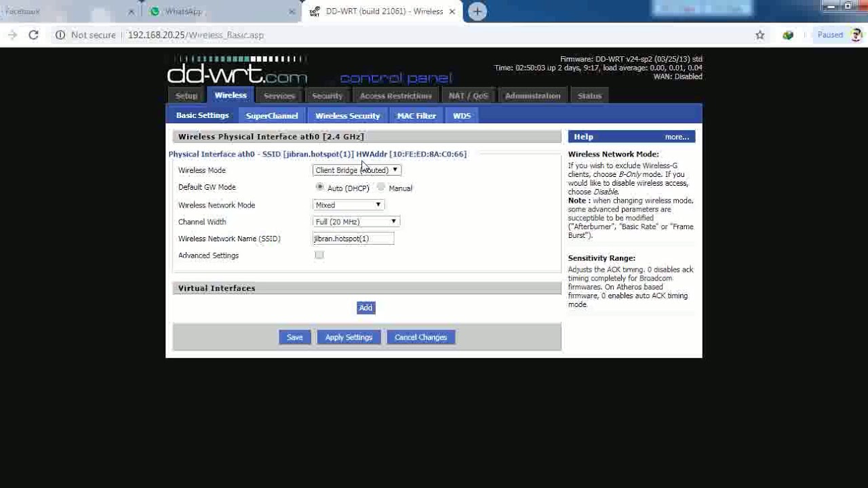Open the Help more... link
This screenshot has height=488, width=868.
[x=677, y=137]
